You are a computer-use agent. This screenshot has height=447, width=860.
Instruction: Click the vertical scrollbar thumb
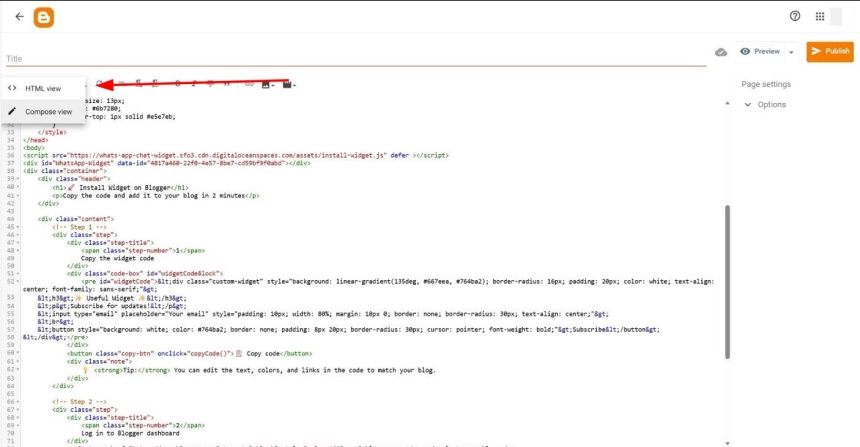727,282
